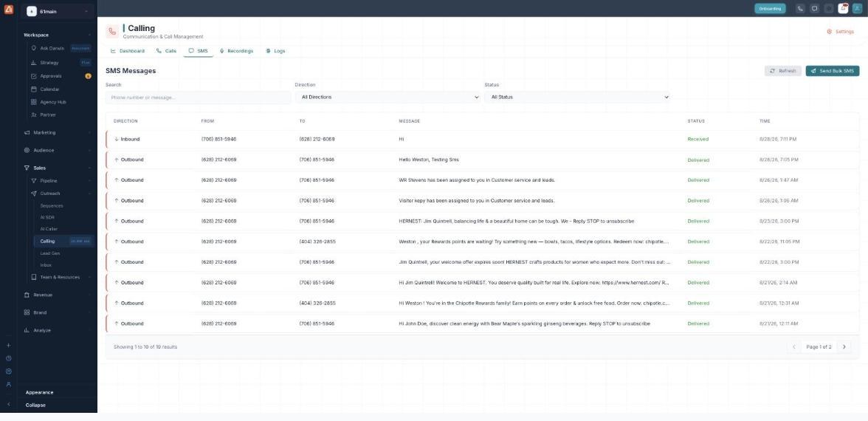Click the Outreach paper-plane icon
868x421 pixels.
[x=34, y=194]
